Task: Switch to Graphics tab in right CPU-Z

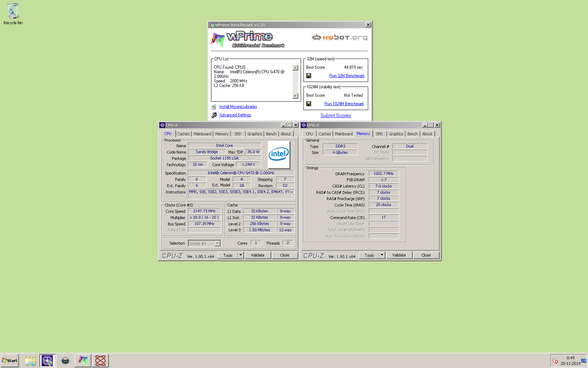Action: 396,134
